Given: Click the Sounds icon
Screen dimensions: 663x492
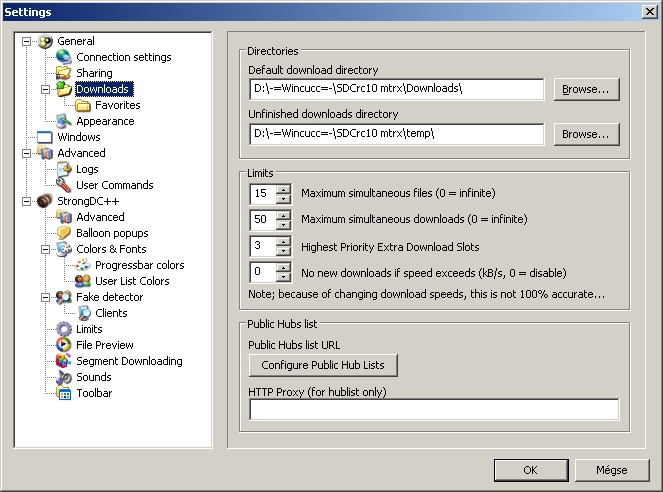Looking at the screenshot, I should (64, 377).
